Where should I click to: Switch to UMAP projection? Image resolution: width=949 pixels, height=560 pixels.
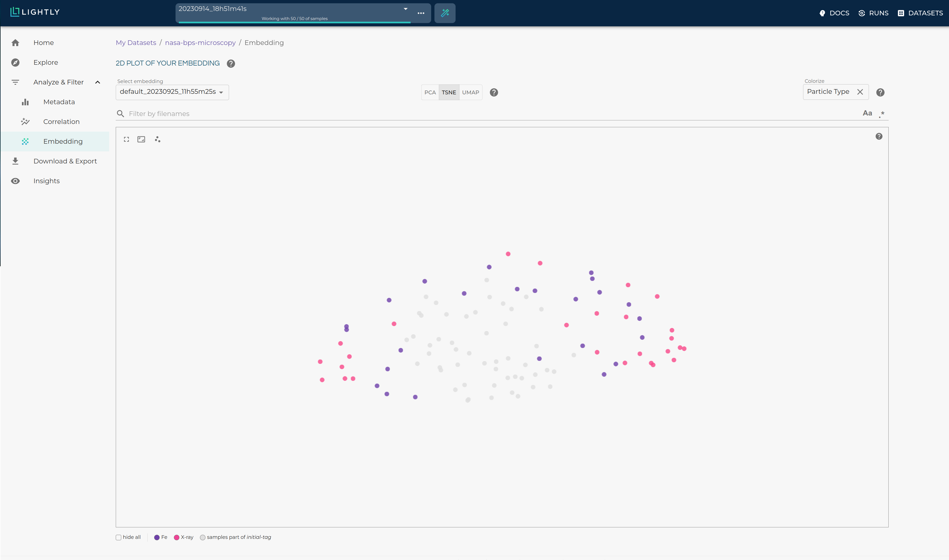click(x=471, y=92)
